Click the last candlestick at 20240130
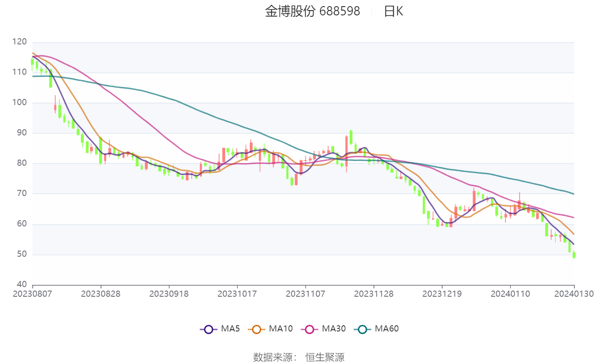Viewport: 598px width, 364px height. click(574, 255)
